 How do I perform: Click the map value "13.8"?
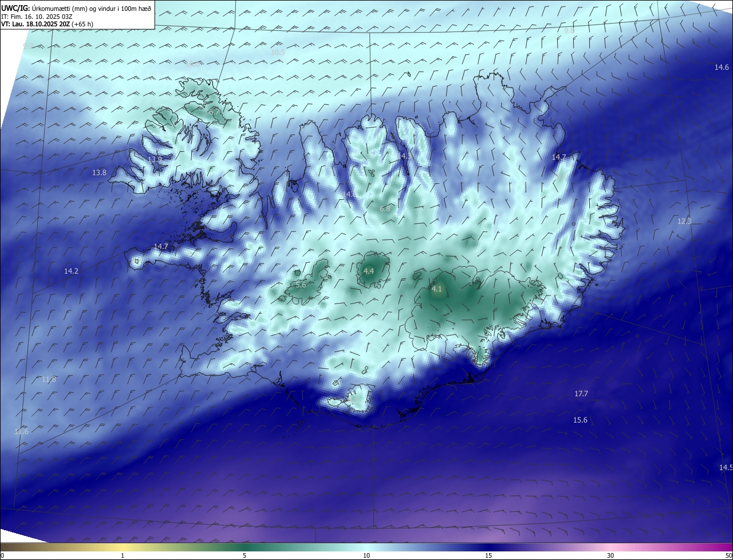point(99,172)
